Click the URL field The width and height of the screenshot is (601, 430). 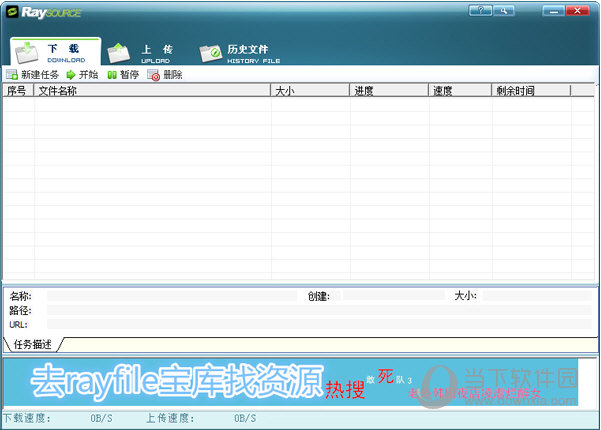pos(319,324)
